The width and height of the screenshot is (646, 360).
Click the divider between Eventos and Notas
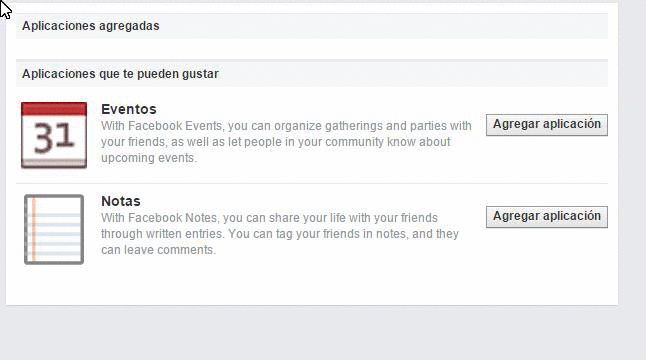click(312, 184)
